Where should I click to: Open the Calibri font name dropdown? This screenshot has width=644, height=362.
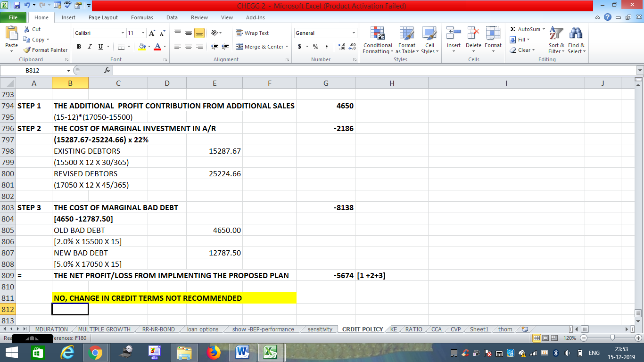(x=123, y=33)
